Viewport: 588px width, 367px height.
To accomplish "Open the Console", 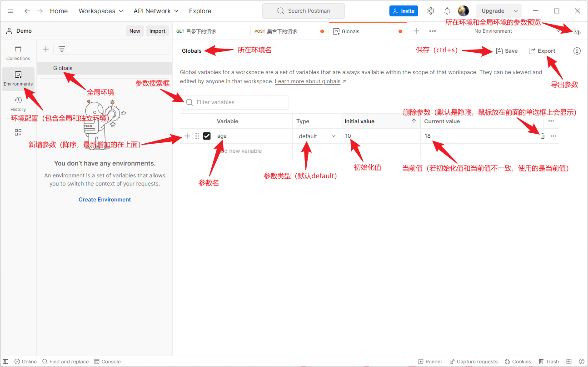I will [x=108, y=362].
